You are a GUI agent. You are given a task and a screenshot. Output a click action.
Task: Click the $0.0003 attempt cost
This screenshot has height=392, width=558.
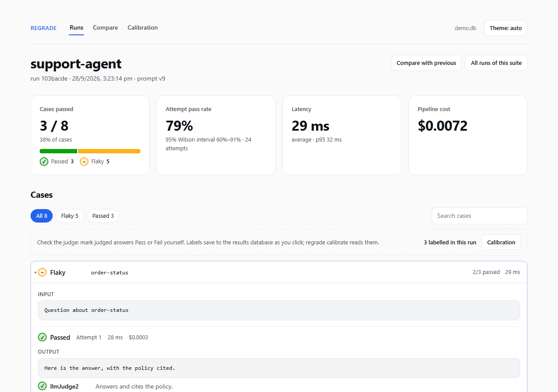(x=138, y=337)
